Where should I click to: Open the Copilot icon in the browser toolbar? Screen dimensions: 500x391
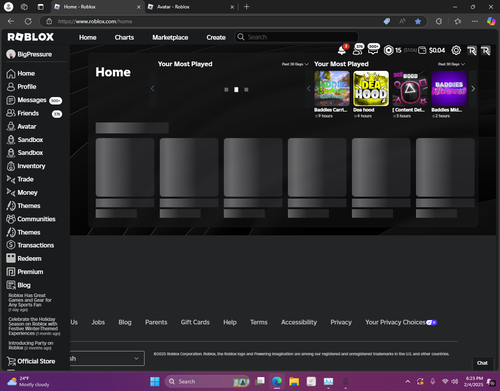(x=491, y=21)
